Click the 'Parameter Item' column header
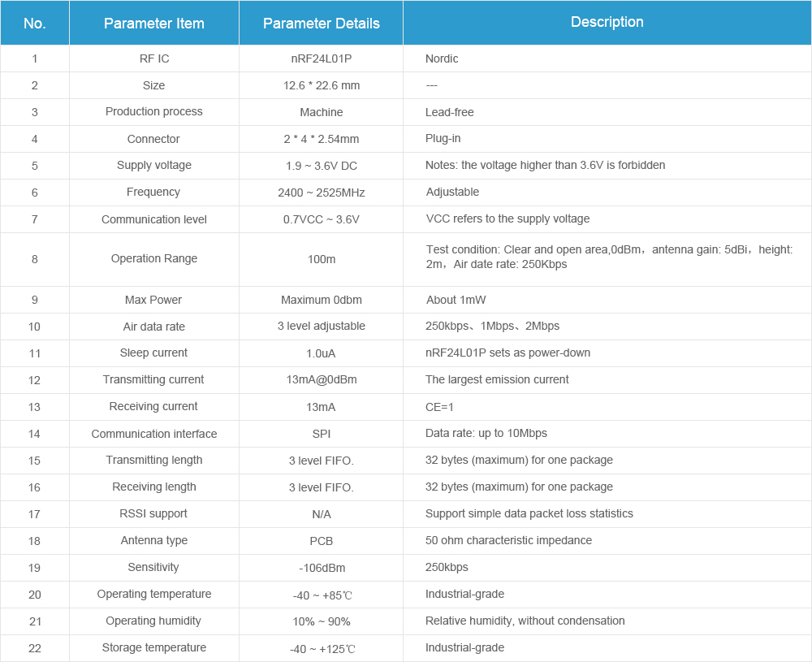 point(153,24)
